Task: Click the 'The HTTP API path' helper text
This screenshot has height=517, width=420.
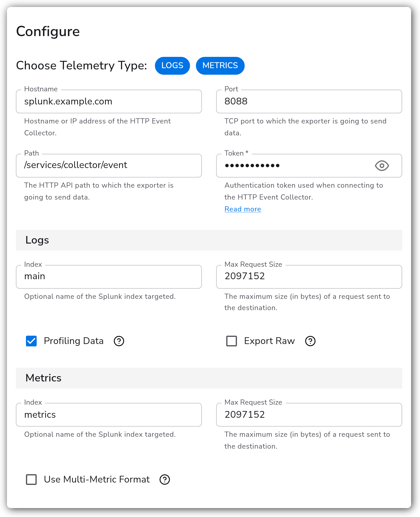Action: 99,191
